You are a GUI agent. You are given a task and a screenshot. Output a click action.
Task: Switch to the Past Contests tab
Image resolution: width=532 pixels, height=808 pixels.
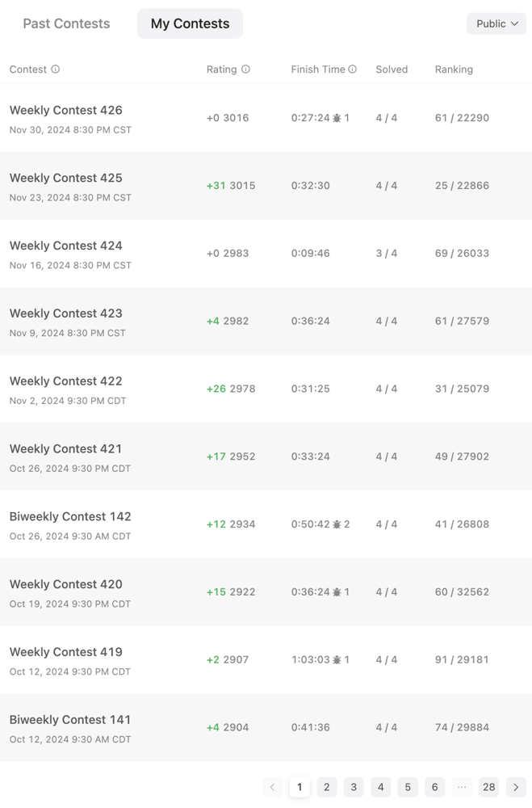click(x=66, y=23)
